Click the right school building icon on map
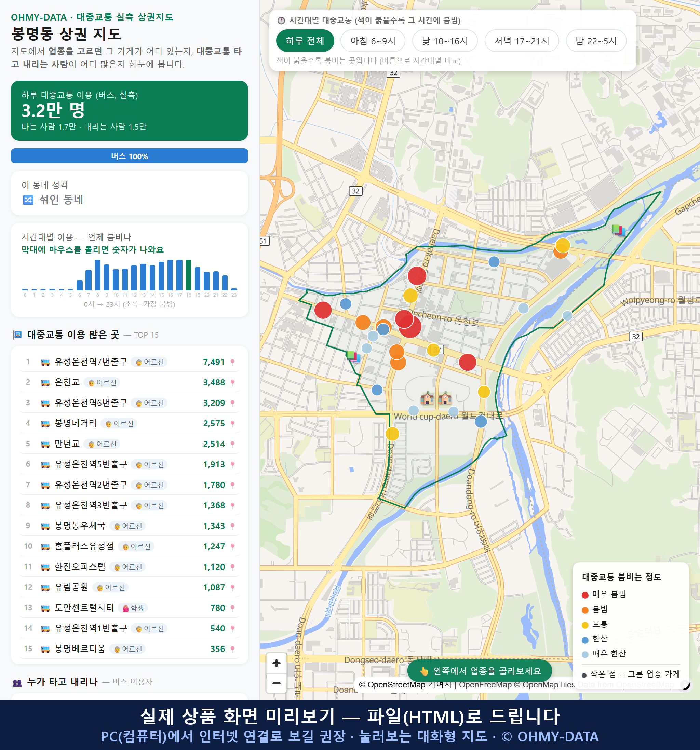This screenshot has height=750, width=700. pyautogui.click(x=445, y=398)
